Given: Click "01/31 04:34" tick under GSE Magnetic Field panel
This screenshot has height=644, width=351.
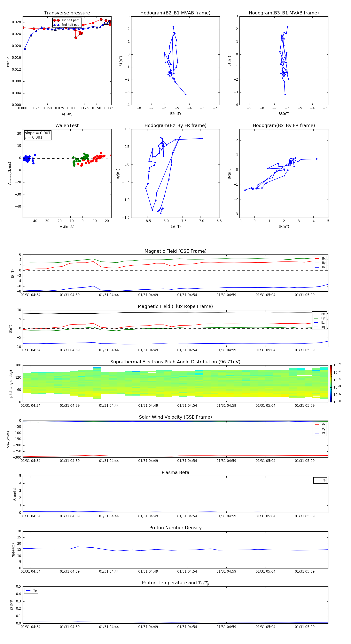Looking at the screenshot, I should 30,295.
